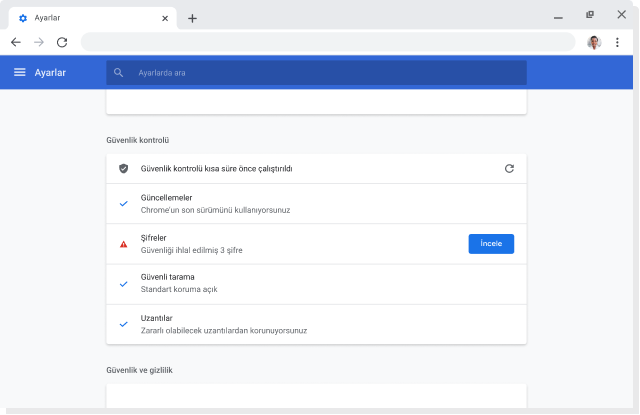640x415 pixels.
Task: Click the browser forward arrow
Action: coord(39,42)
